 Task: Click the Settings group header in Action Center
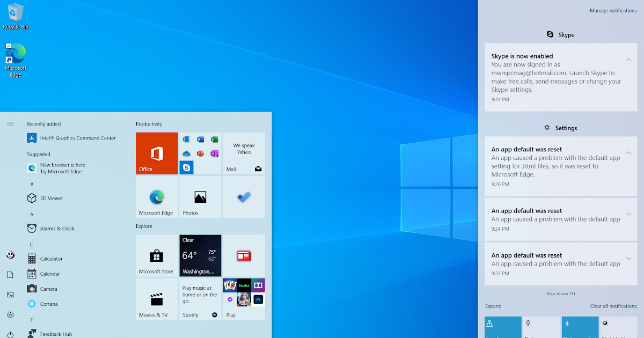click(560, 128)
